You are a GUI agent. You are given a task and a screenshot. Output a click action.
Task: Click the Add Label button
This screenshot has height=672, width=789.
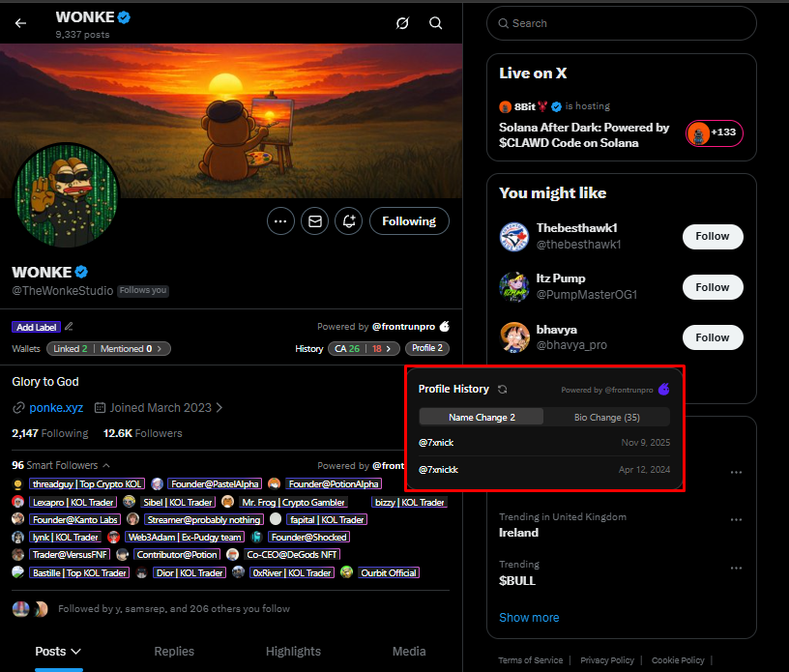click(x=36, y=327)
